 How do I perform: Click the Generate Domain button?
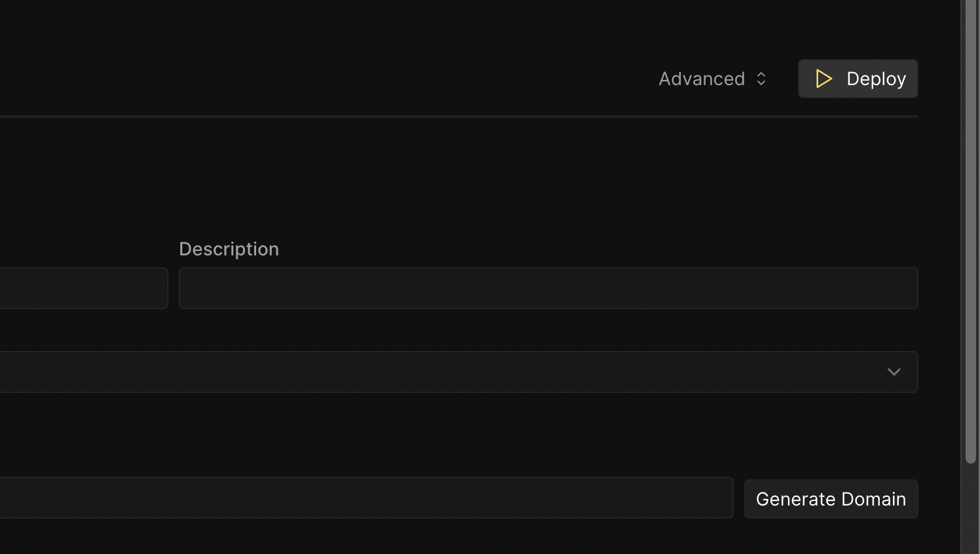pos(831,499)
